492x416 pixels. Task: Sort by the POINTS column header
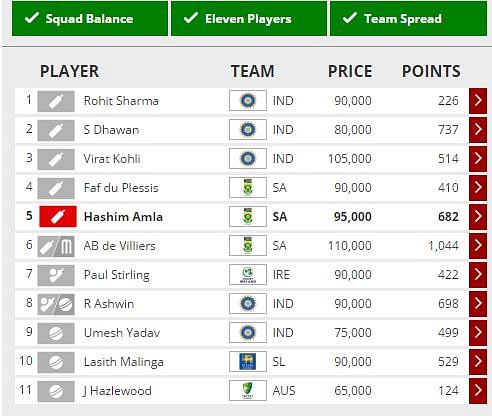431,71
